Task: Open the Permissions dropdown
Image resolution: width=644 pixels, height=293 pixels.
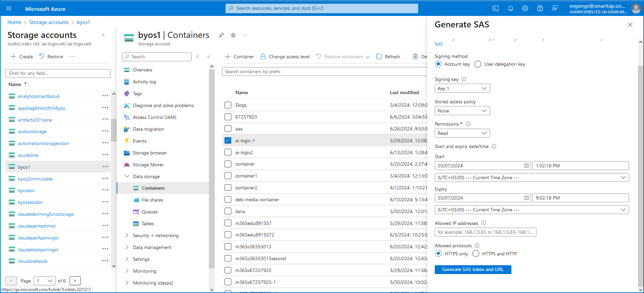Action: coord(462,133)
